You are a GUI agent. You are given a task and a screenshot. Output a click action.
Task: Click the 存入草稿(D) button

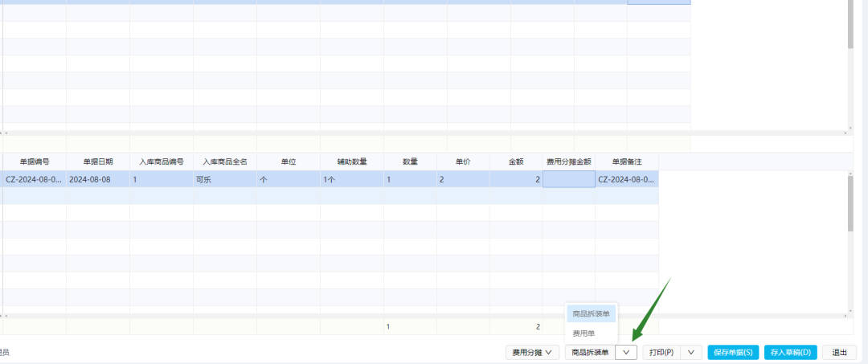pos(791,353)
